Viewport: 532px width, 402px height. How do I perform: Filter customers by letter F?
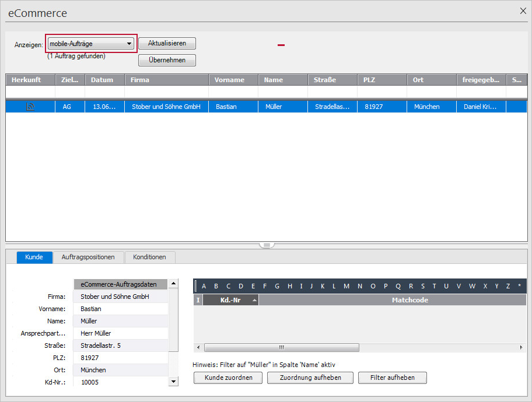click(x=265, y=286)
